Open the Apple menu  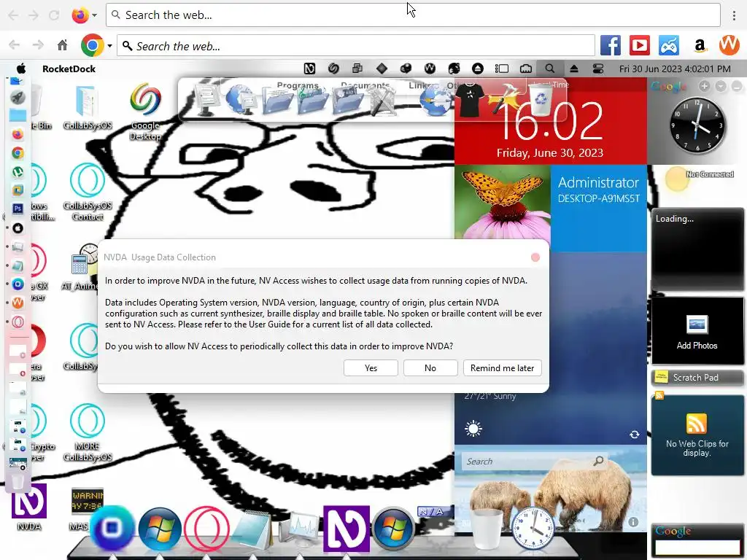tap(21, 69)
